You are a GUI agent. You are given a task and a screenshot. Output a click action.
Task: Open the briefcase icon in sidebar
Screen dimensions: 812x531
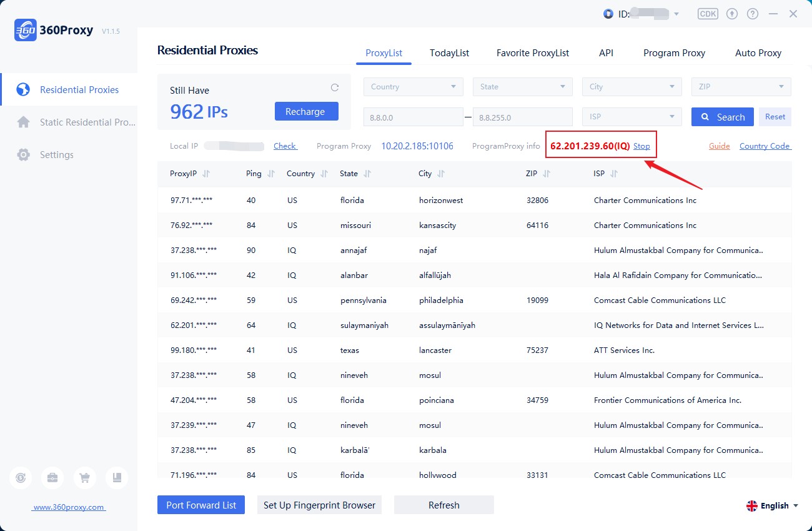click(x=52, y=478)
